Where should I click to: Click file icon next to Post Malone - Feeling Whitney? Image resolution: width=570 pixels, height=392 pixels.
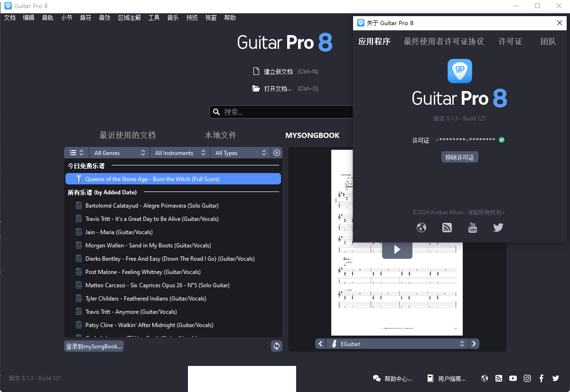(79, 272)
